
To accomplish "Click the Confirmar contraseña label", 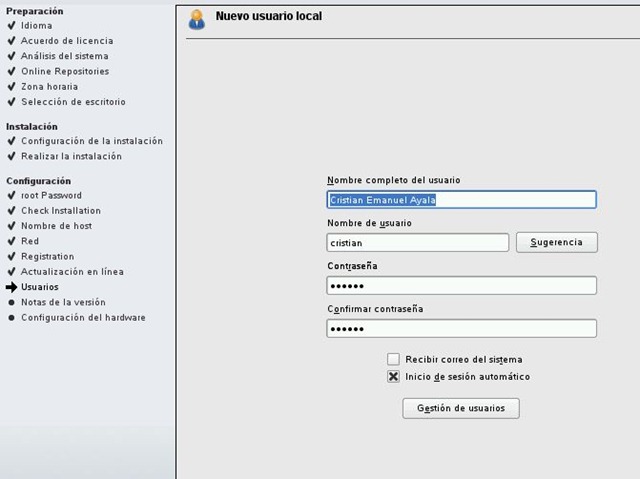I will pos(375,309).
